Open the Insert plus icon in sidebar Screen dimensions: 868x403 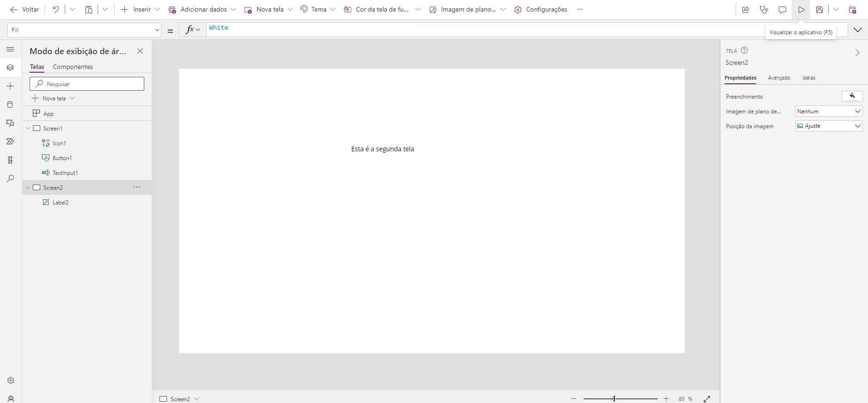(10, 86)
